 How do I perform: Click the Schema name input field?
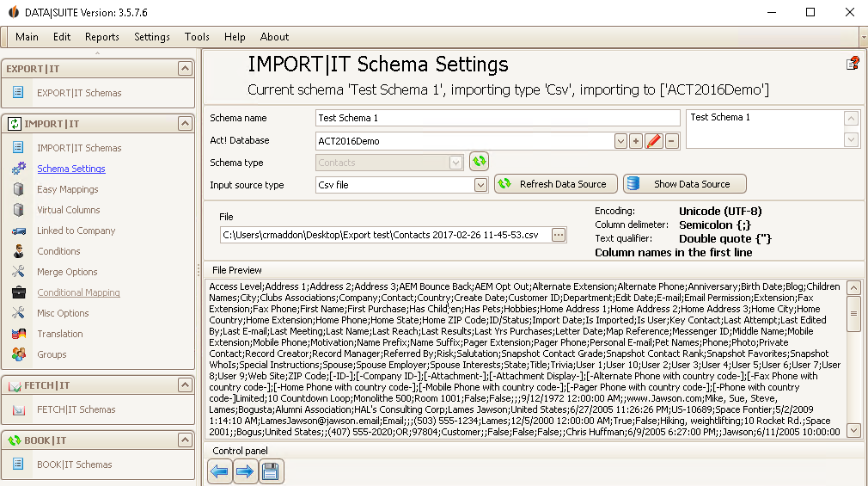tap(498, 118)
